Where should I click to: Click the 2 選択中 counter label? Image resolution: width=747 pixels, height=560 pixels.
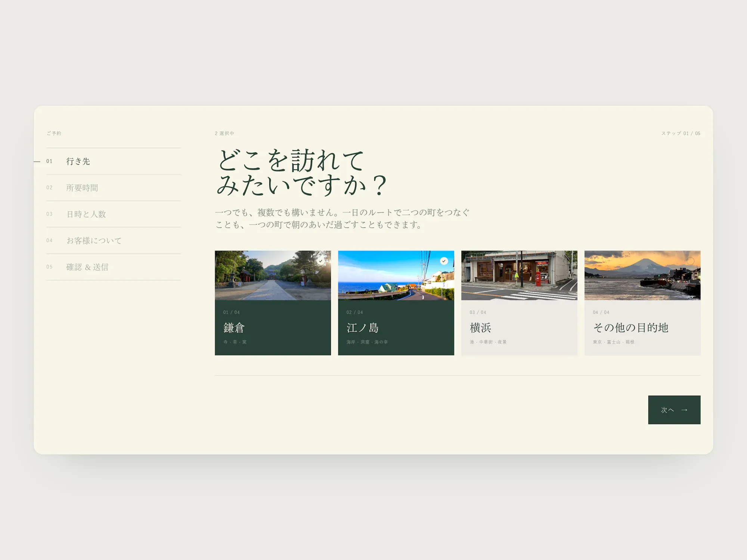[224, 133]
